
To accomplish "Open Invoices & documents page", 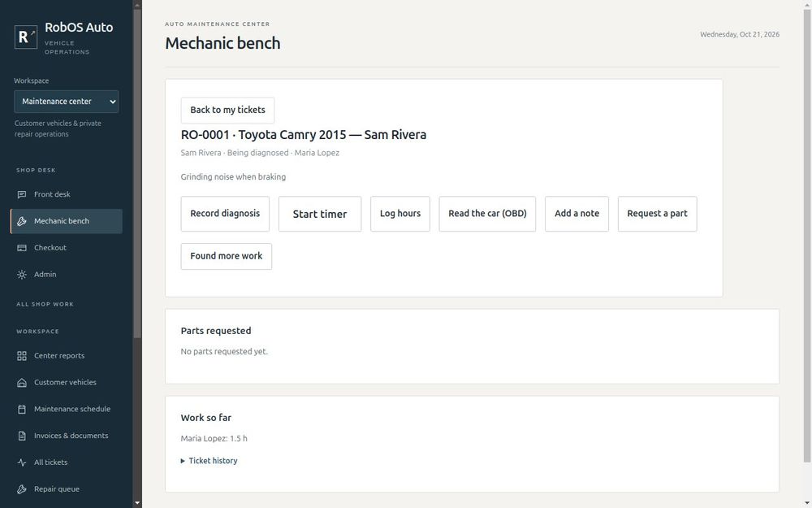I will [x=67, y=436].
